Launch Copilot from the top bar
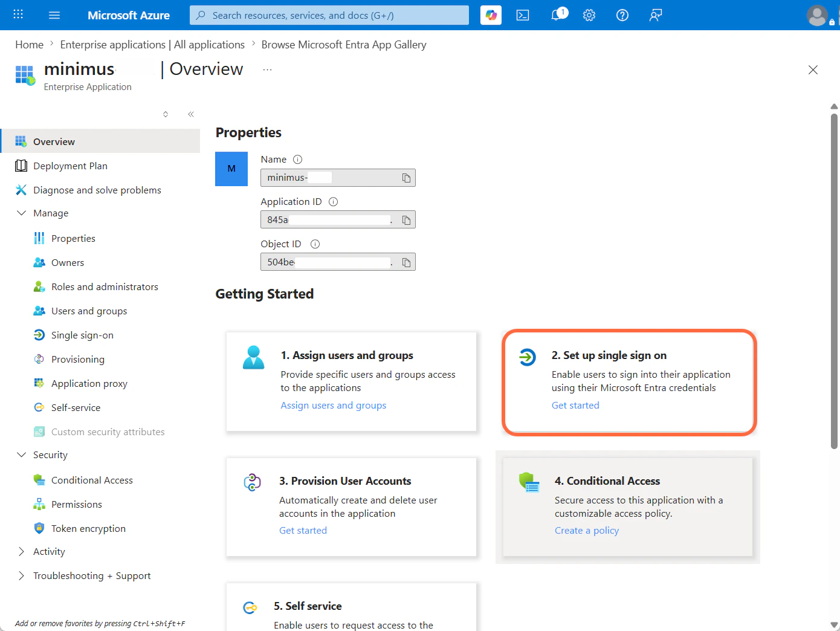 click(x=491, y=15)
